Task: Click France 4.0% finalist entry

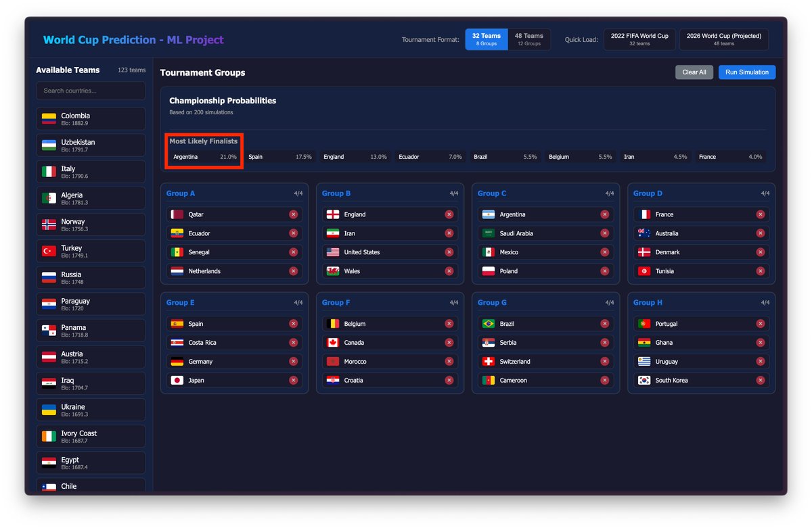Action: pyautogui.click(x=731, y=157)
